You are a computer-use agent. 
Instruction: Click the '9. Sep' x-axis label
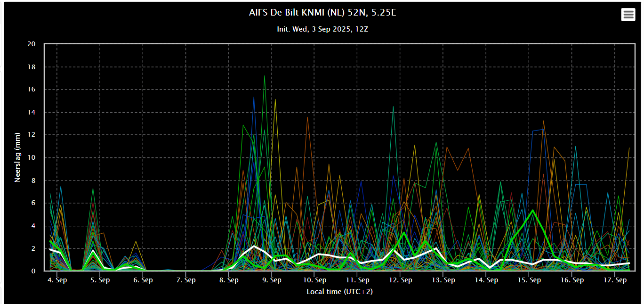[x=272, y=280]
